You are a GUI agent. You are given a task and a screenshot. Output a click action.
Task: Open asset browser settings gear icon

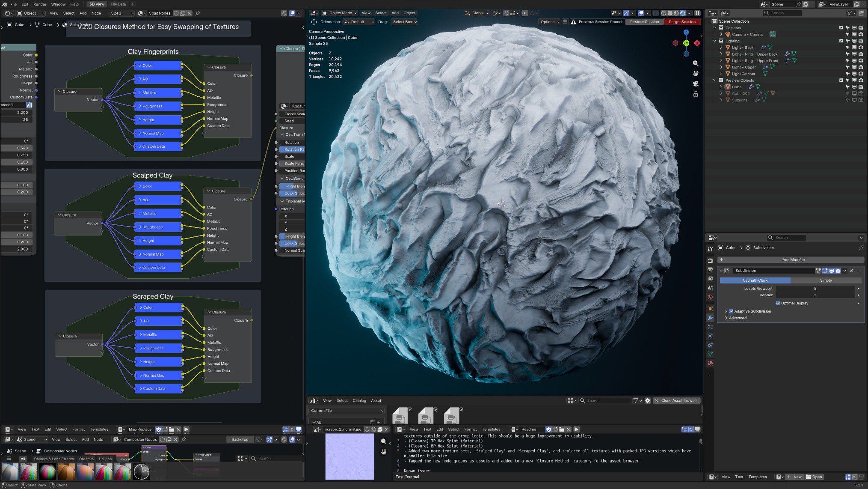pos(648,400)
